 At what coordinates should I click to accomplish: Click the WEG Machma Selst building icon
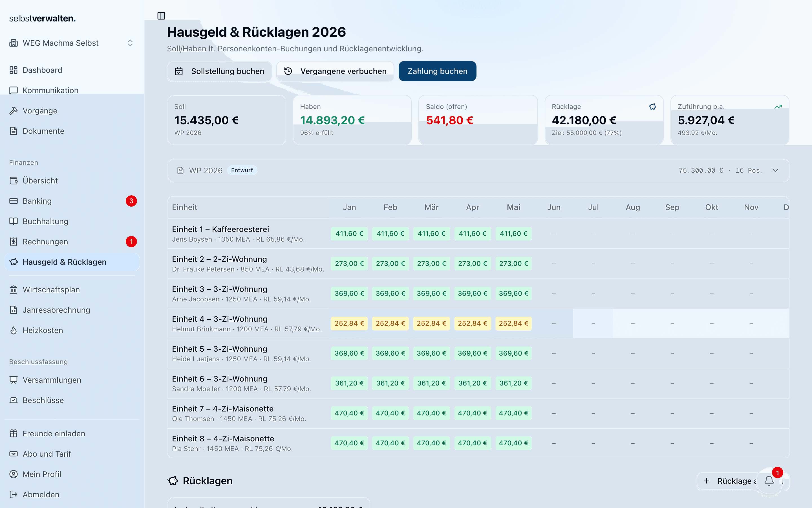(14, 43)
